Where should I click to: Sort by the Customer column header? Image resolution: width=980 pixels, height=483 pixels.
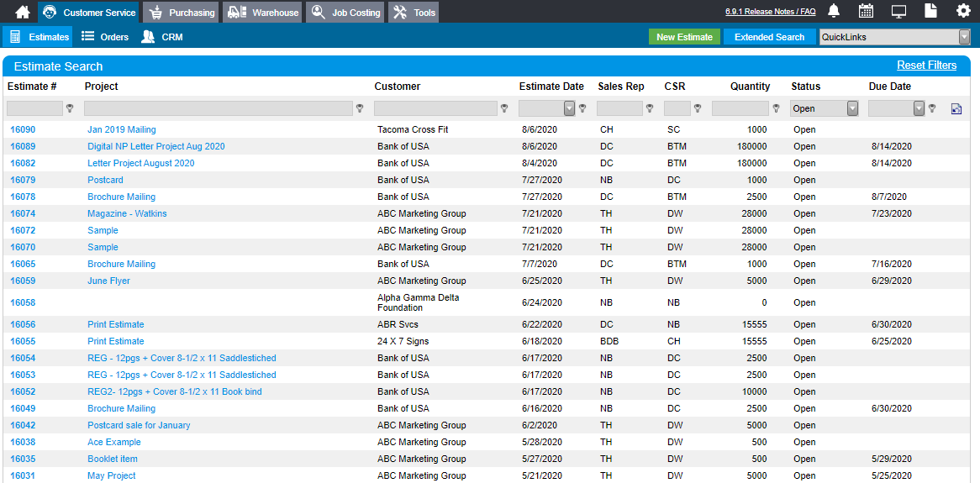[x=398, y=87]
